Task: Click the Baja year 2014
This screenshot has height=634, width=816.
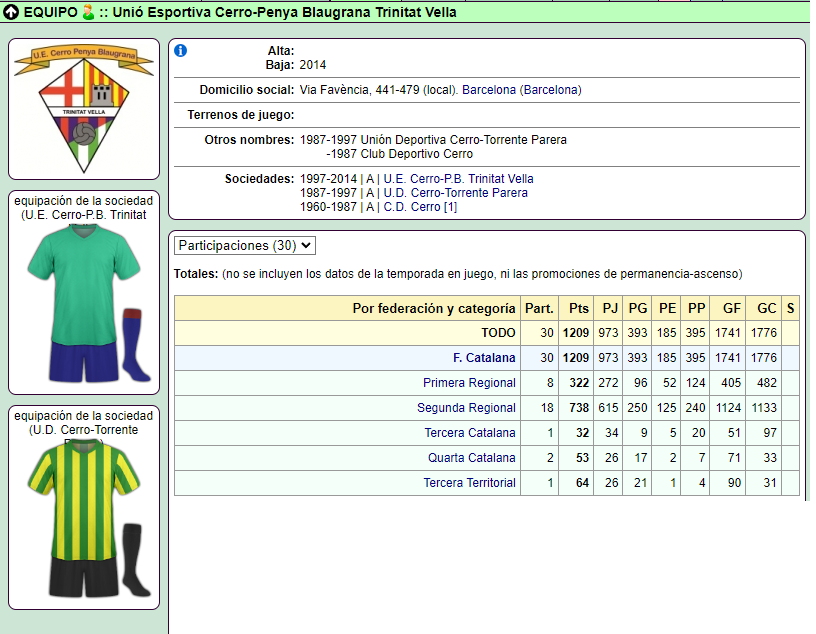Action: click(x=313, y=65)
